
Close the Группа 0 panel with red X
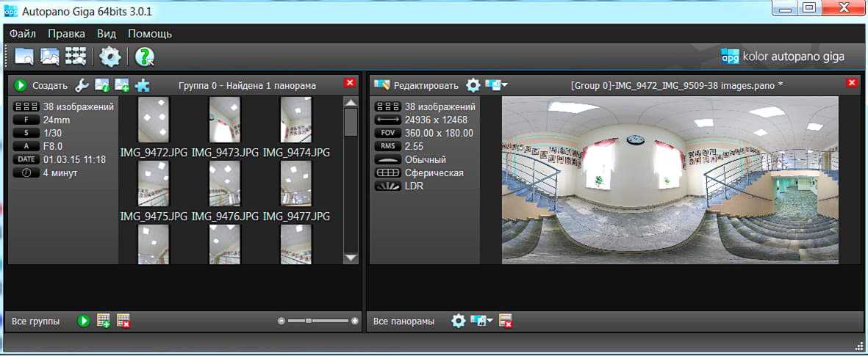click(350, 83)
